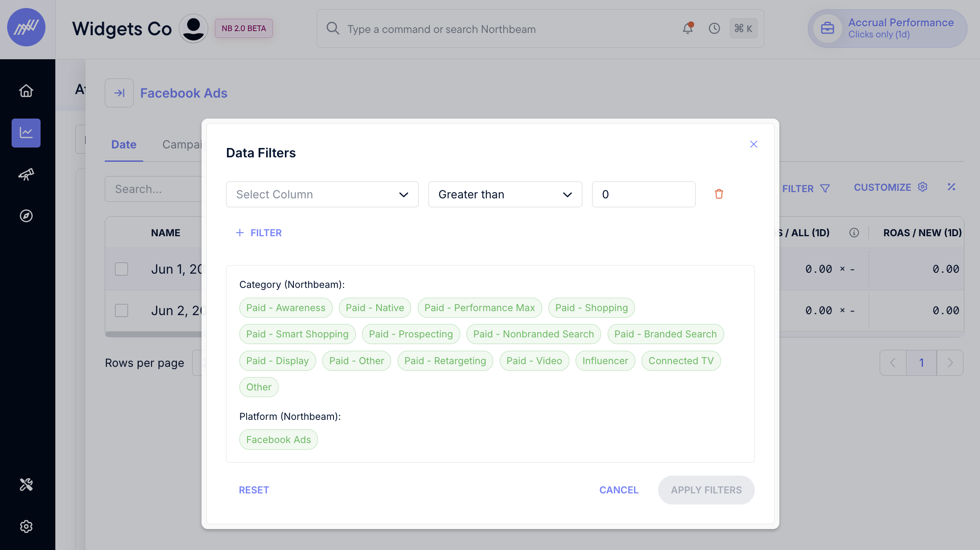Image resolution: width=980 pixels, height=550 pixels.
Task: Open settings gear in sidebar
Action: click(26, 526)
